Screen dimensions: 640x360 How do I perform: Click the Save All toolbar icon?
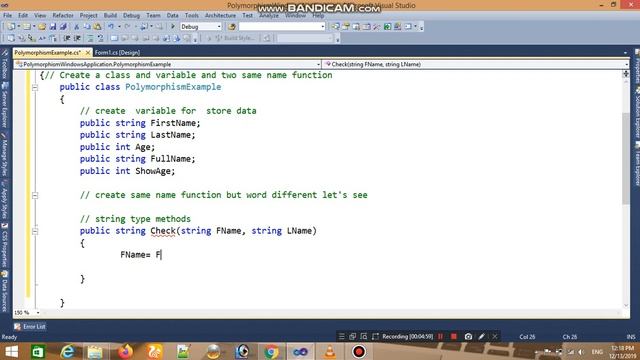tap(63, 27)
